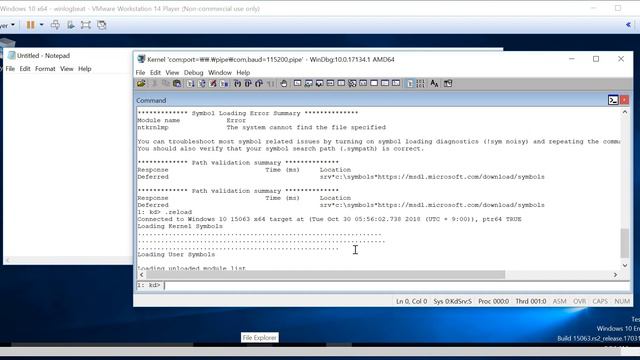
Task: Toggle VMware Unity mode icon
Action: tap(102, 25)
